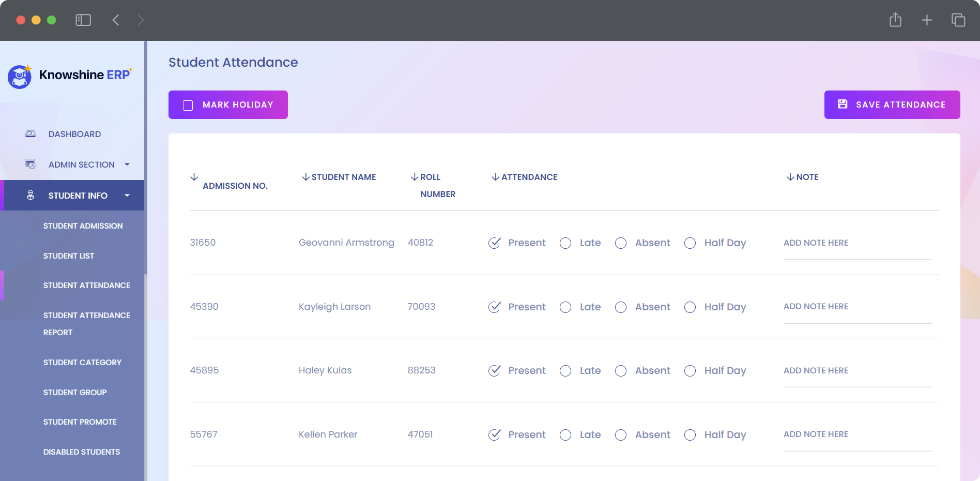Viewport: 980px width, 481px height.
Task: Click admission number 31650
Action: pyautogui.click(x=203, y=243)
